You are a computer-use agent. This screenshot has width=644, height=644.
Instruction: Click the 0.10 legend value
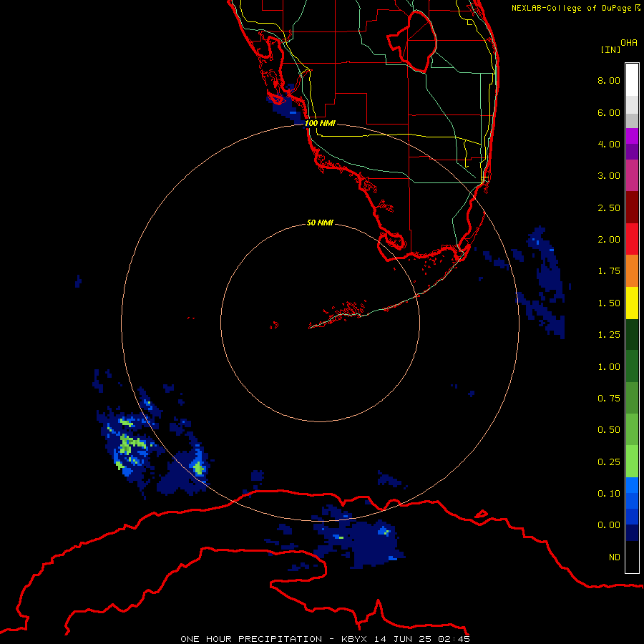pos(609,494)
